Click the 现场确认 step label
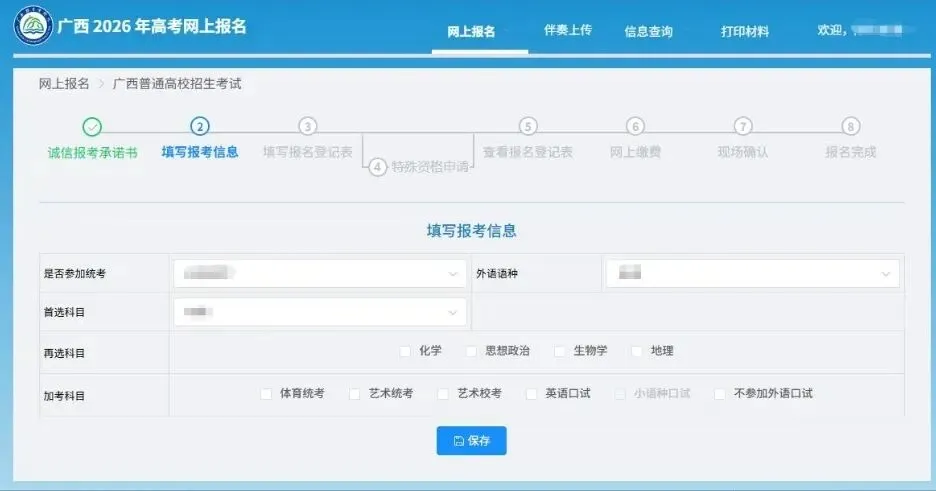936x491 pixels. (x=743, y=152)
